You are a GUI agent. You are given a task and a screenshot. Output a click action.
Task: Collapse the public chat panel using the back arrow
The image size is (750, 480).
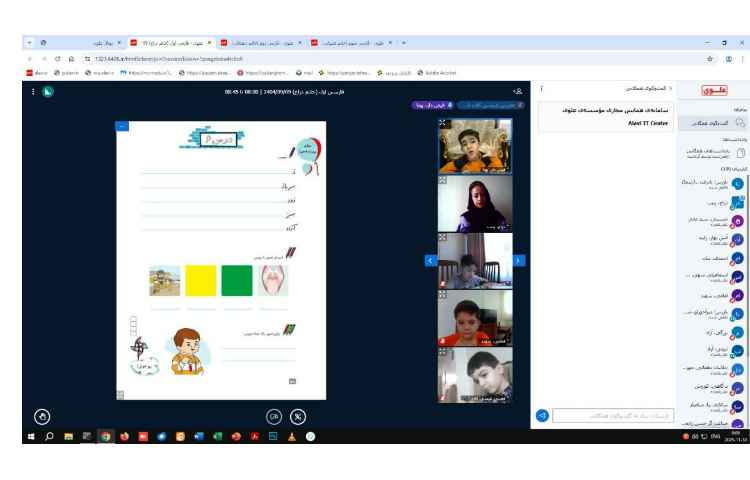(x=670, y=89)
